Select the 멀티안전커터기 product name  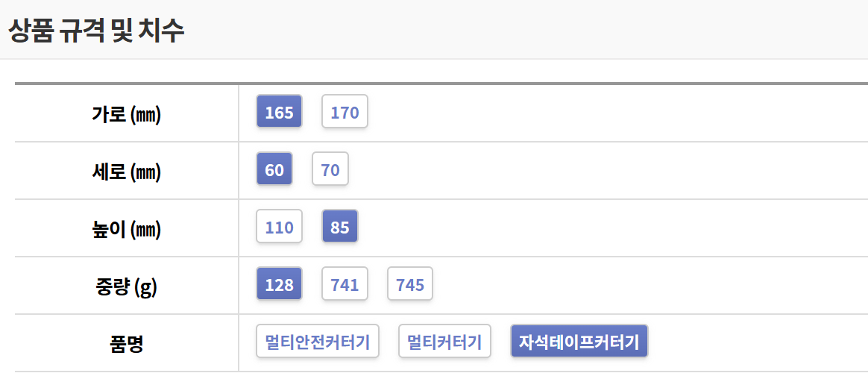[318, 342]
